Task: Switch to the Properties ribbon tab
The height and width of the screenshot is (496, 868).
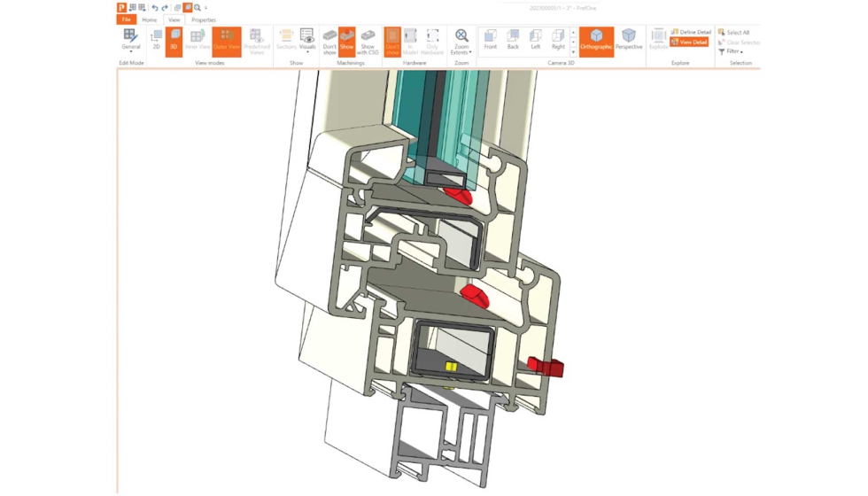Action: (203, 19)
